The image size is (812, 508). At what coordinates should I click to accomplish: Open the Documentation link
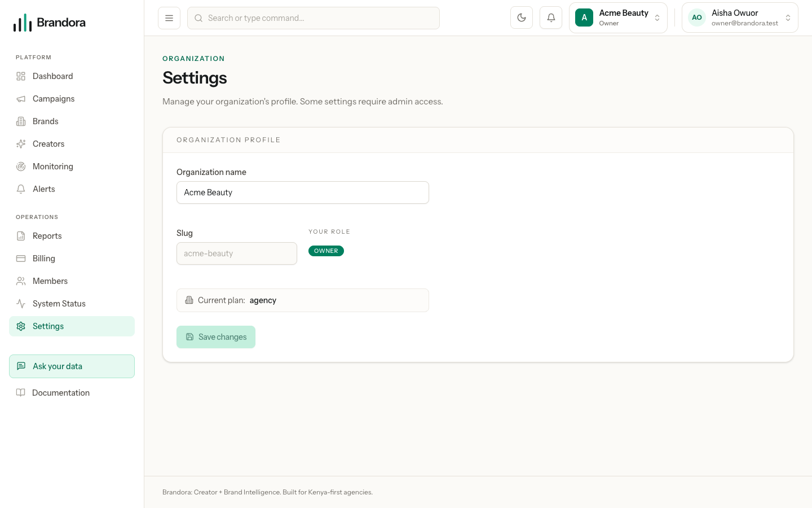[x=72, y=393]
